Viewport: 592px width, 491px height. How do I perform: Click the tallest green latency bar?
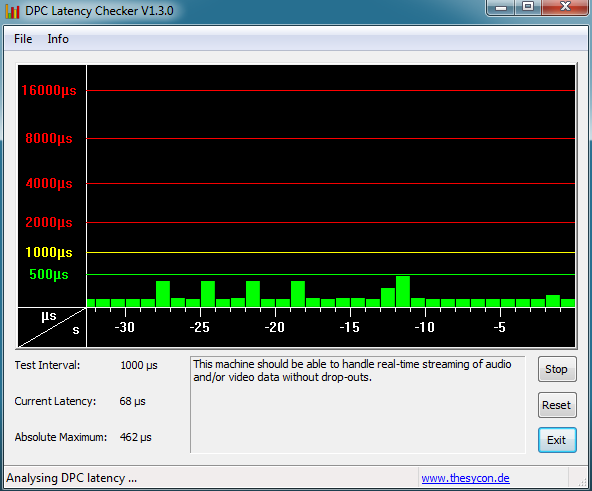(x=403, y=291)
